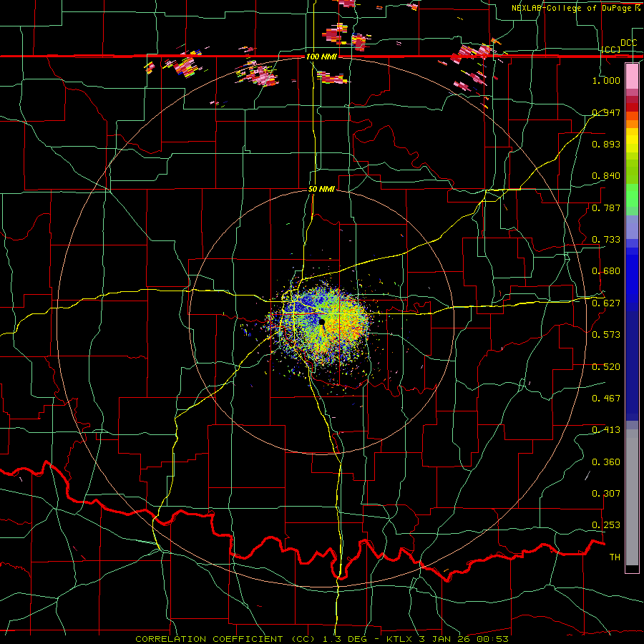Click the TH threshold label
Viewport: 644px width, 644px height.
pos(615,557)
